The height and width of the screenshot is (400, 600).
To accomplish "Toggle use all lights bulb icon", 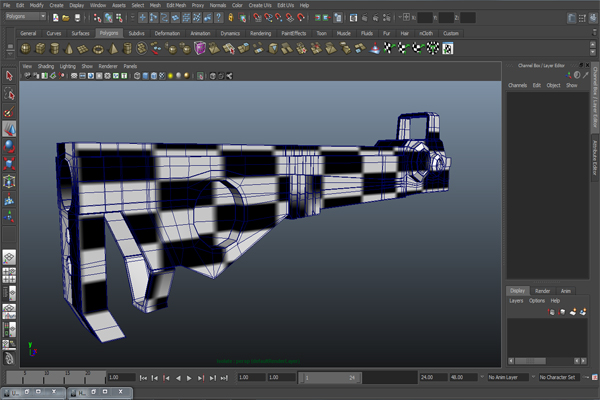I will [x=171, y=76].
